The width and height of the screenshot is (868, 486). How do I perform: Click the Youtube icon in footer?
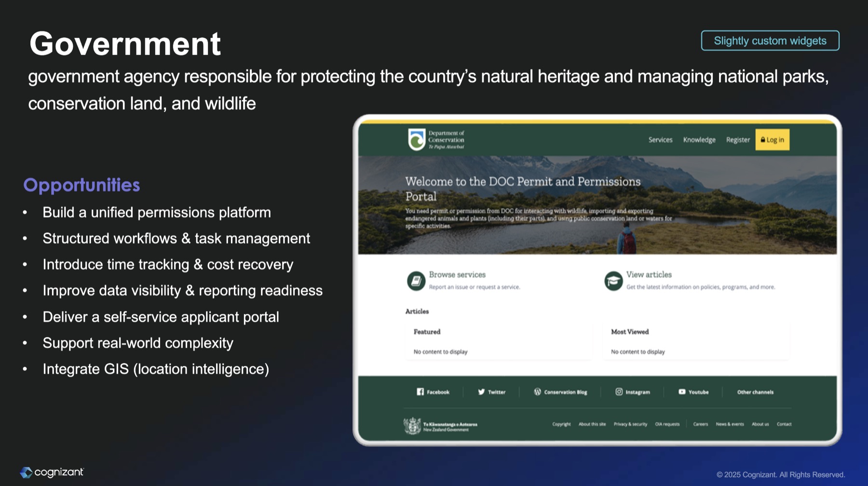click(682, 392)
